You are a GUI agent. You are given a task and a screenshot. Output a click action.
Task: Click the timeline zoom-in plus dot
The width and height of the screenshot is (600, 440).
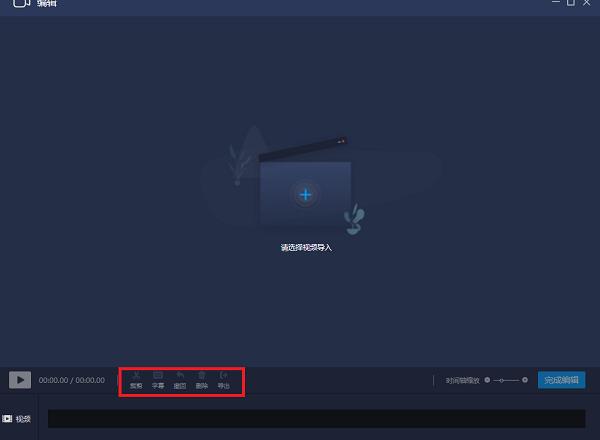[x=525, y=380]
